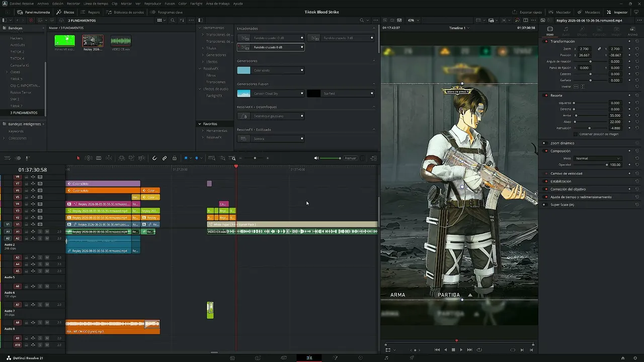Expand Transiciones de video under Herramientas
Image resolution: width=644 pixels, height=362 pixels.
[203, 35]
